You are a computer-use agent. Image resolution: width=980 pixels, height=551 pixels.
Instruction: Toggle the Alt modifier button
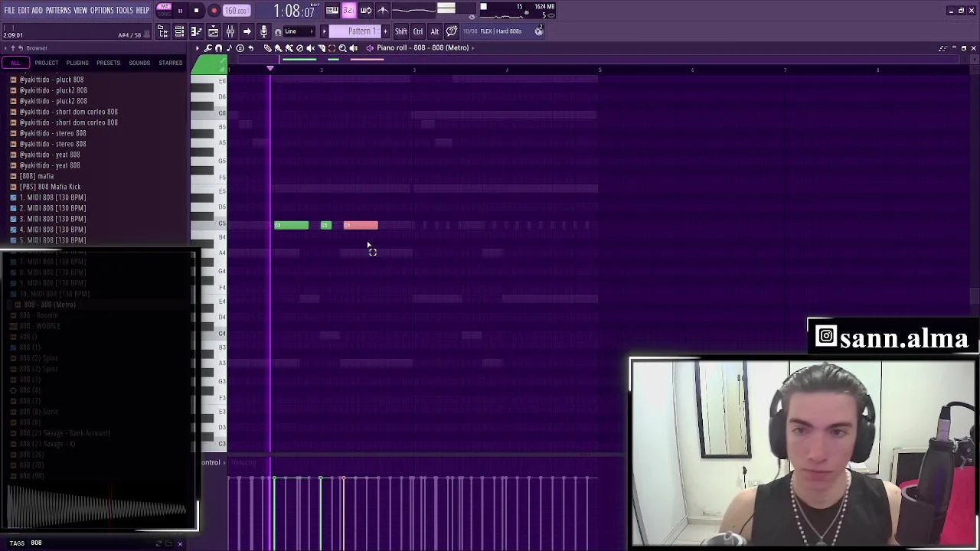435,31
